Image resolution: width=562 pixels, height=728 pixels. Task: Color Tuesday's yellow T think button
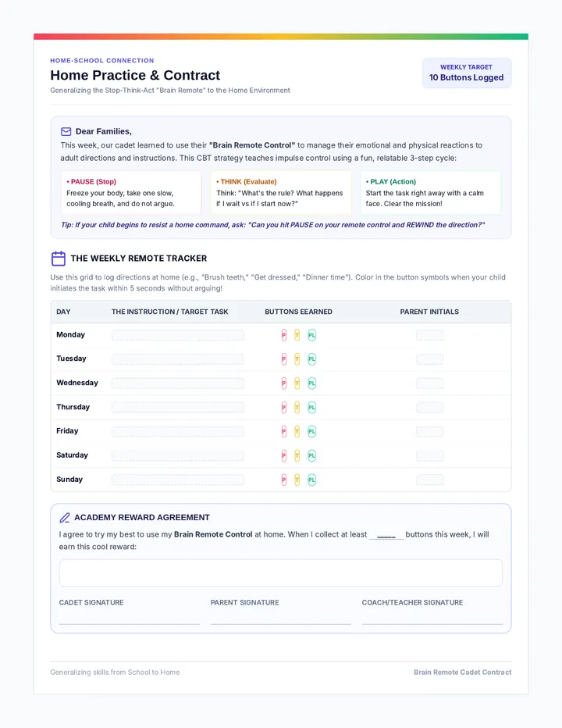(x=297, y=359)
